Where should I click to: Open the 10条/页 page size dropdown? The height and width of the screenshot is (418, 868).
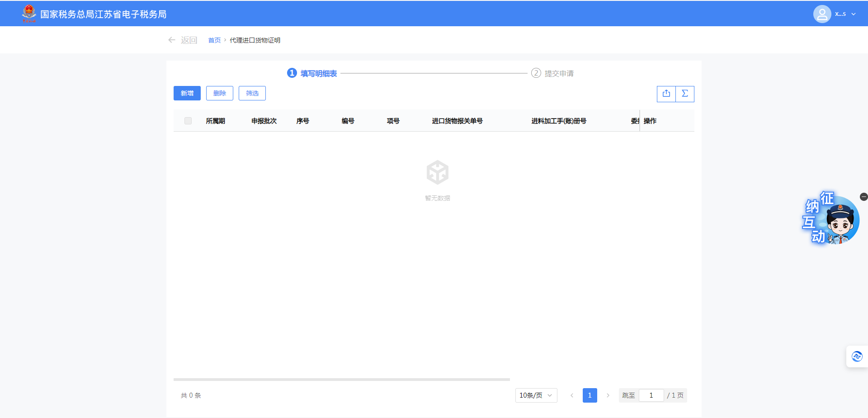coord(536,395)
